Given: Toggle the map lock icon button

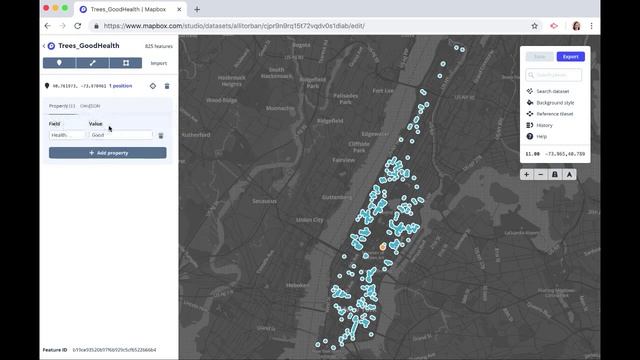Looking at the screenshot, I should pyautogui.click(x=555, y=175).
